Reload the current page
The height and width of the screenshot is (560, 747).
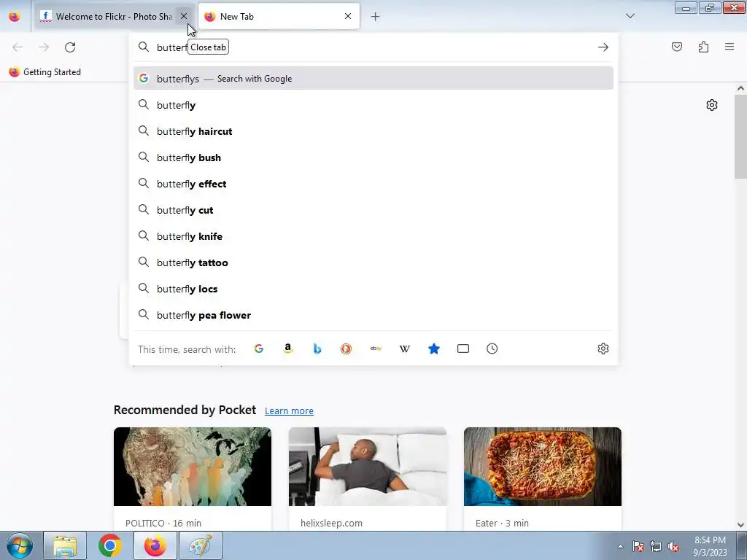click(70, 47)
